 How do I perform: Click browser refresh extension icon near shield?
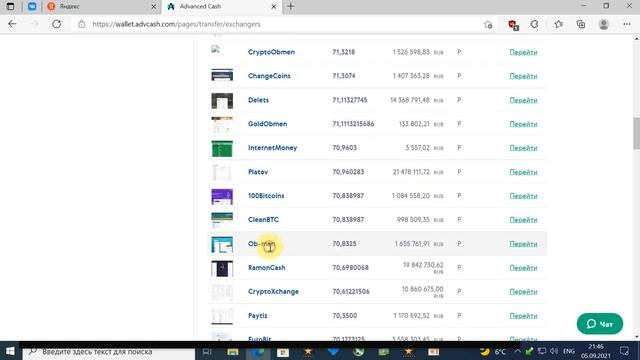tap(534, 24)
